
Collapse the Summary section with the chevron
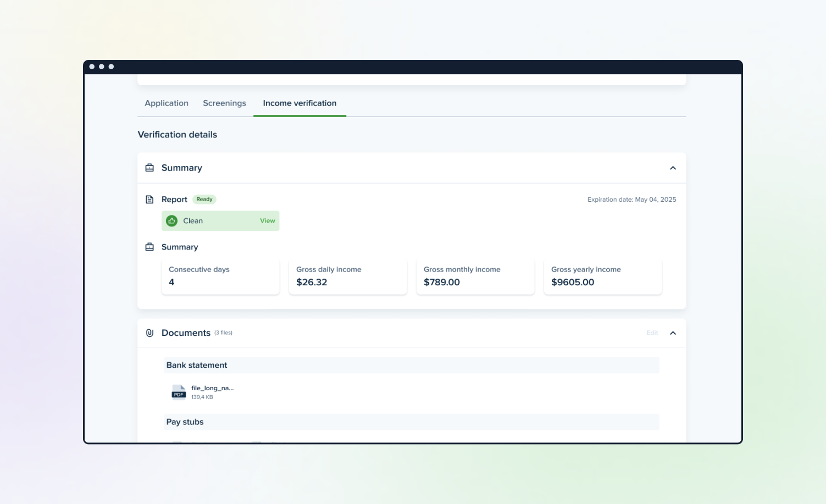coord(673,168)
